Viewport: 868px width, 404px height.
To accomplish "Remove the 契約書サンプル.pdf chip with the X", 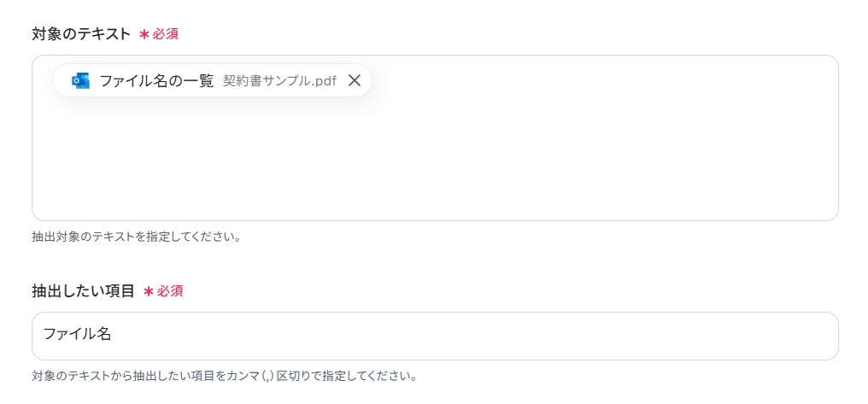I will click(355, 81).
